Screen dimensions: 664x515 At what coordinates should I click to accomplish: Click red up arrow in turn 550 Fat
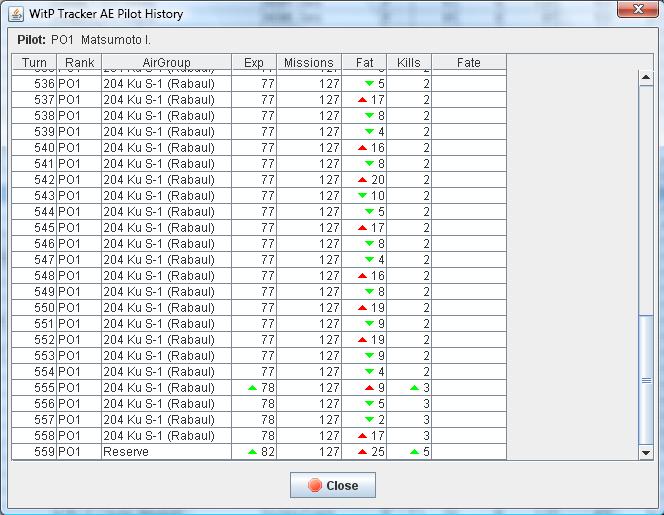click(x=362, y=307)
